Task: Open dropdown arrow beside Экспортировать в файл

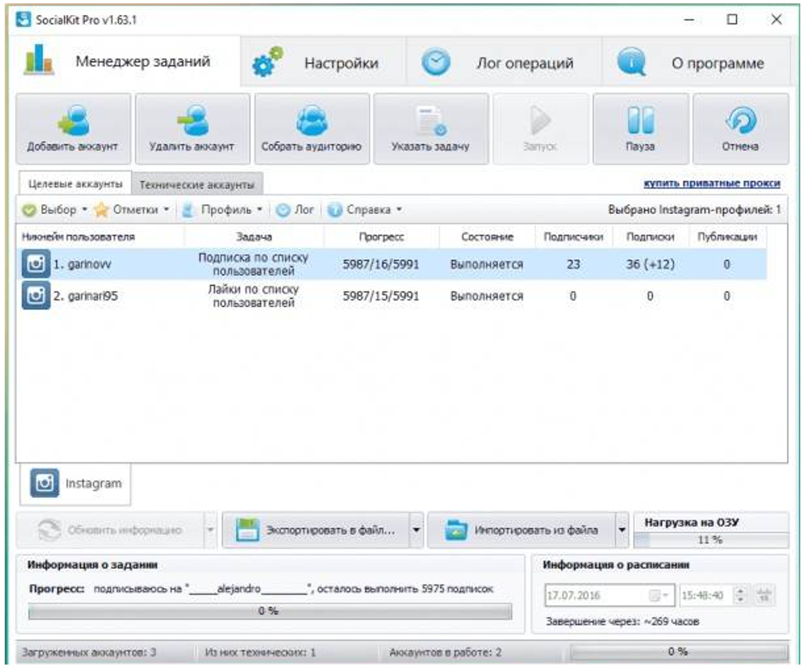Action: coord(416,529)
